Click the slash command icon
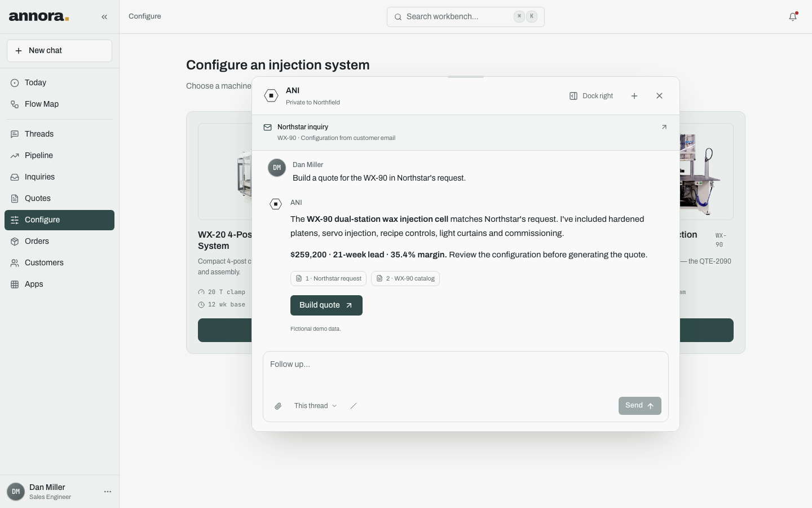Image resolution: width=812 pixels, height=508 pixels. (354, 406)
